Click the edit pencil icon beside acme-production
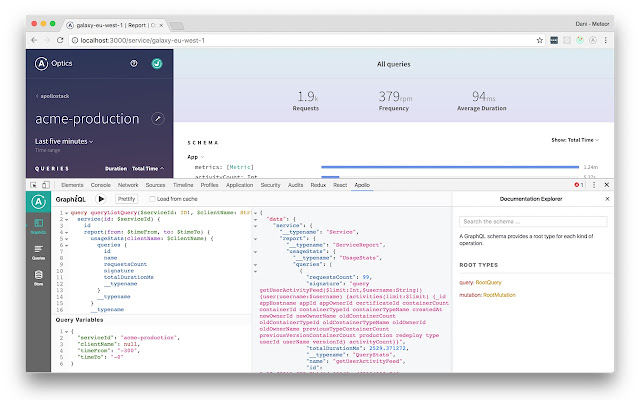 [158, 119]
